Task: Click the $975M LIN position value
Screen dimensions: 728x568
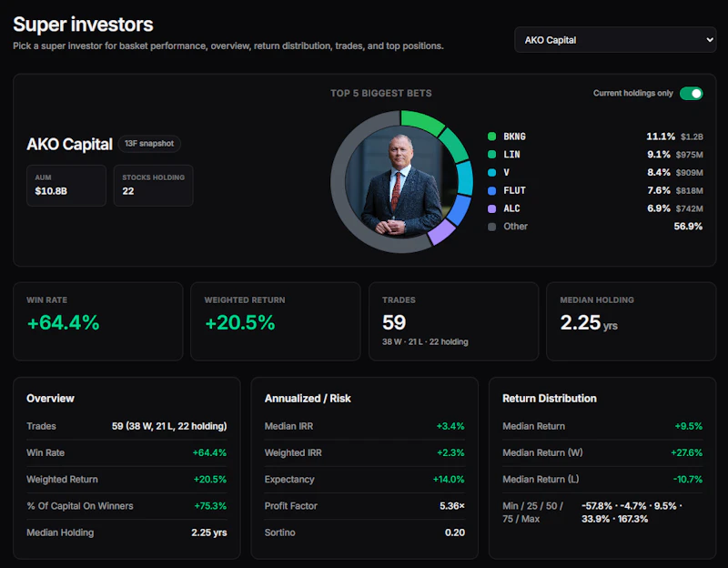Action: [x=689, y=155]
